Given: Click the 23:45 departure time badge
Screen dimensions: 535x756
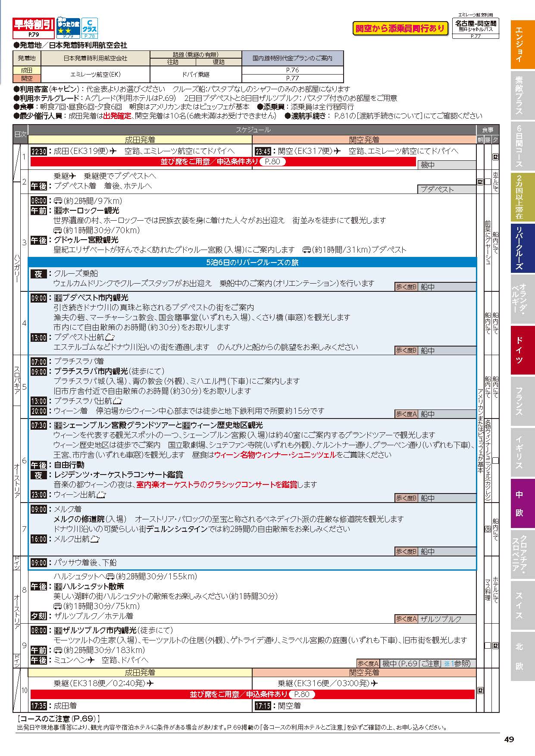Looking at the screenshot, I should [x=263, y=151].
